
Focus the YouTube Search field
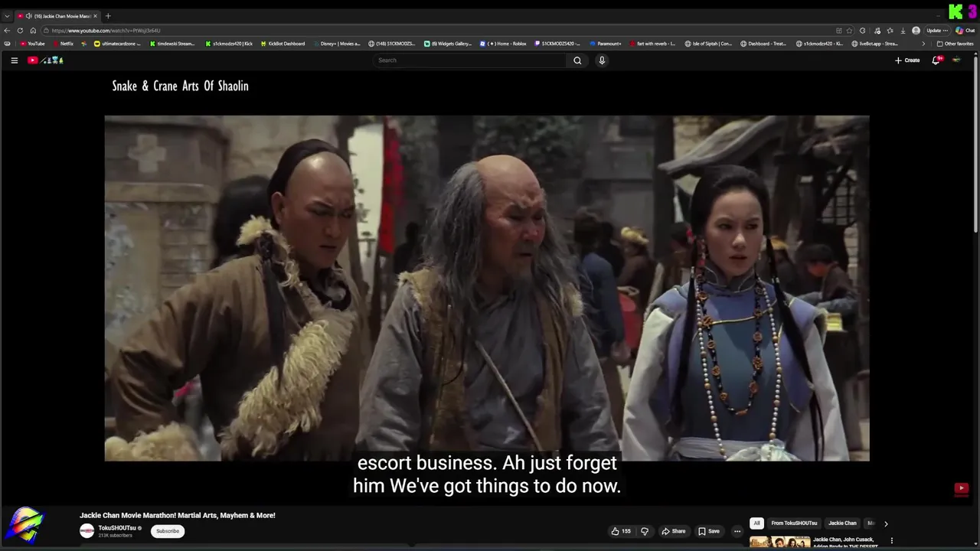click(470, 60)
